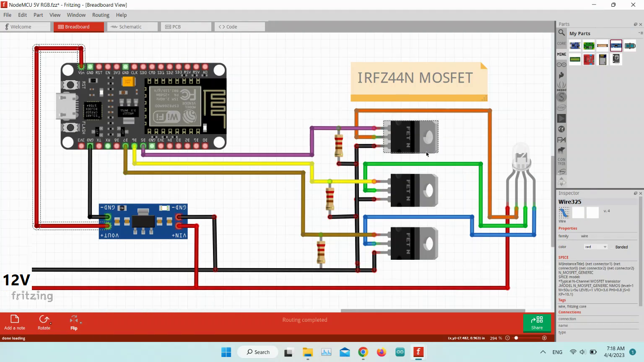The image size is (644, 362).
Task: Open the Routing menu
Action: tap(101, 15)
